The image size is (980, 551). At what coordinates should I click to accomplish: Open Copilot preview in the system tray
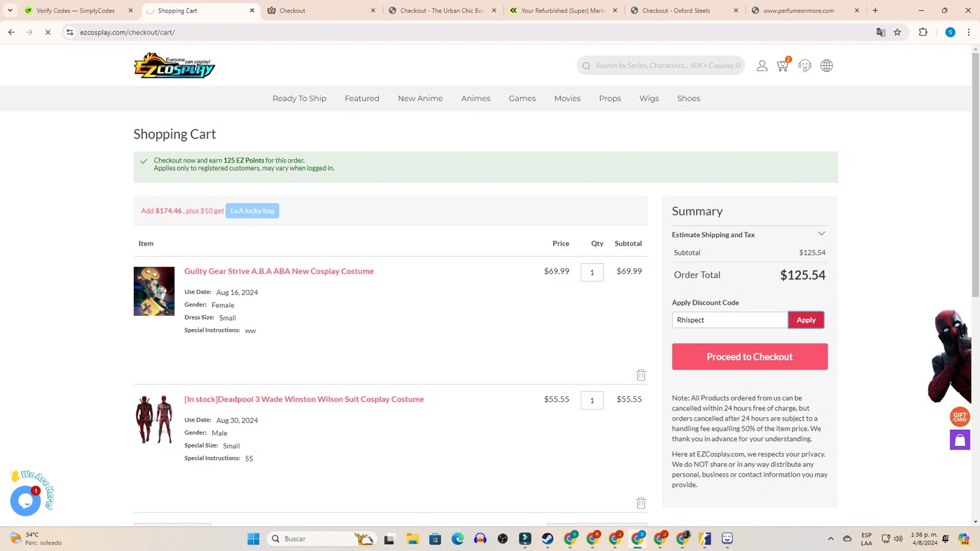(964, 539)
